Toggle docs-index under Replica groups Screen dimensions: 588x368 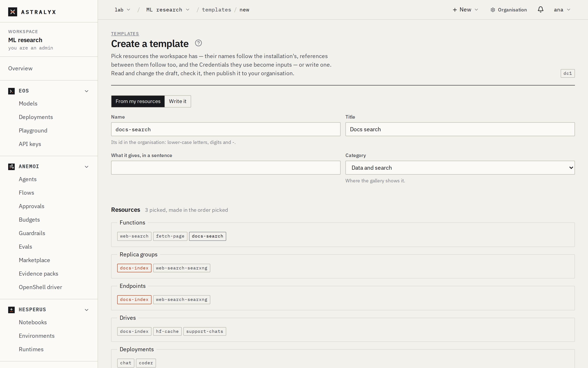coord(134,268)
